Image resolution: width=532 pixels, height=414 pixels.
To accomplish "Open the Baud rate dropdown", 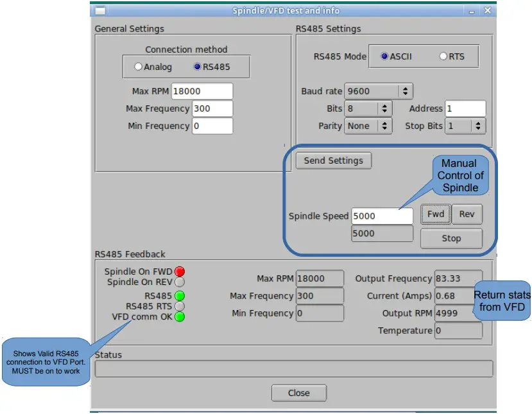I will (x=379, y=91).
